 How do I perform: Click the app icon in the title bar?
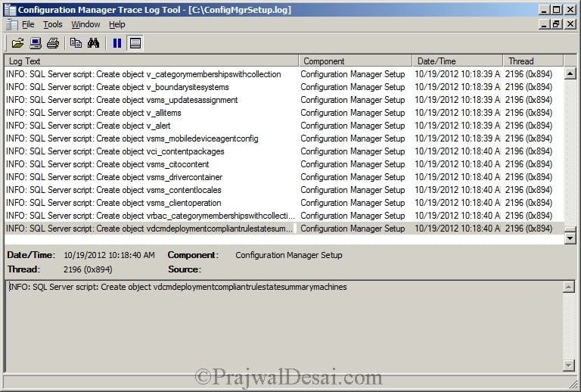[x=9, y=10]
